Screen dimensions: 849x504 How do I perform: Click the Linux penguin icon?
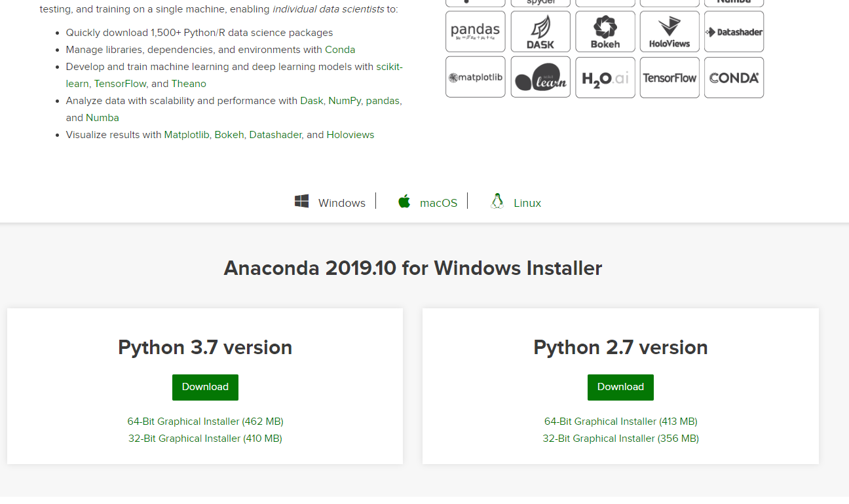(x=497, y=201)
